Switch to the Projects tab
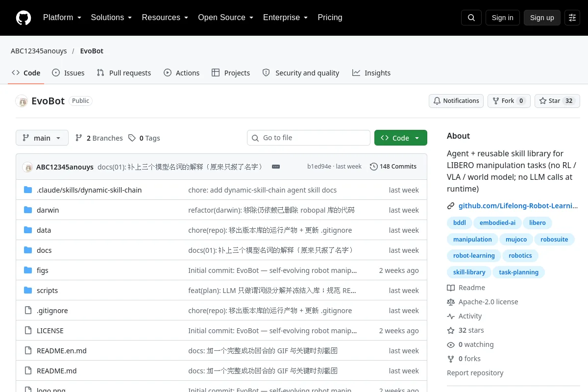The height and width of the screenshot is (392, 588). click(231, 73)
